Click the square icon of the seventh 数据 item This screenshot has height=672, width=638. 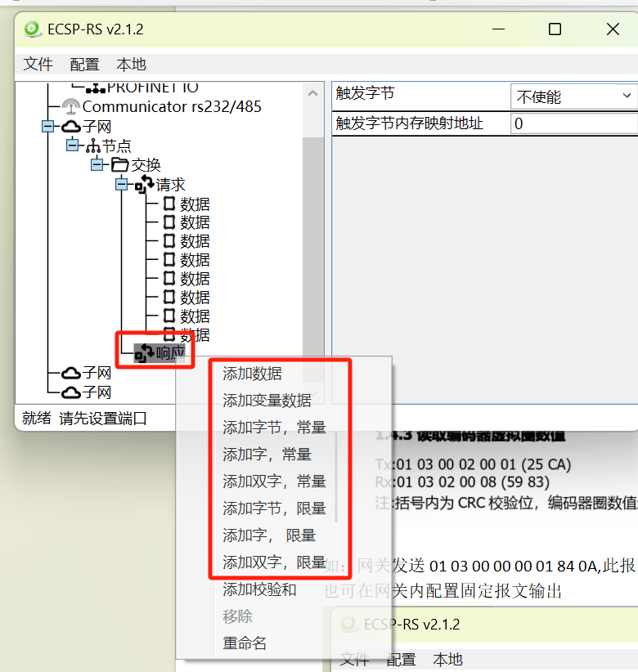(169, 316)
